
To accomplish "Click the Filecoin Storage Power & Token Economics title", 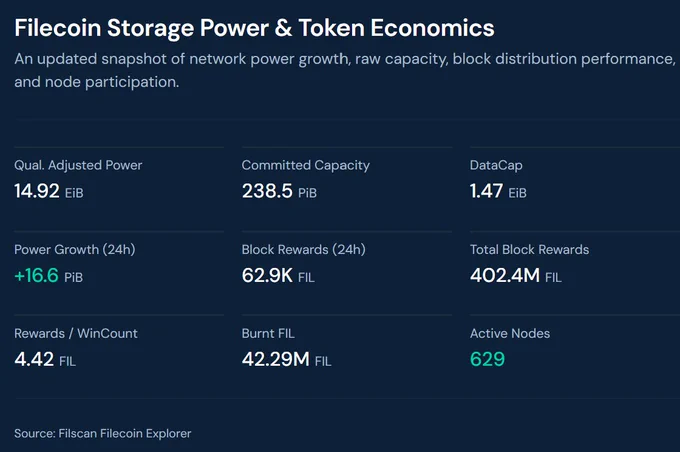I will tap(254, 28).
